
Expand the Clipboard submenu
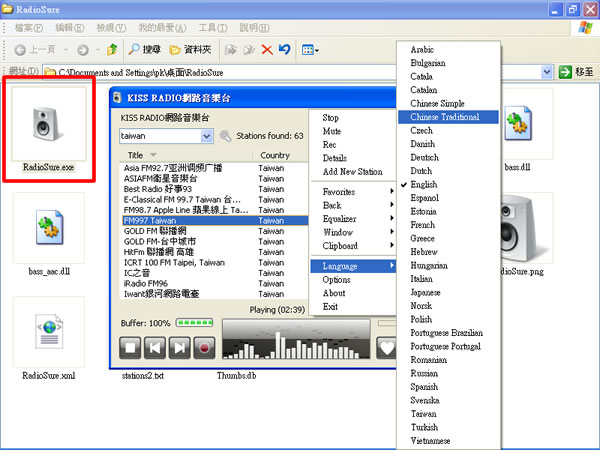click(353, 246)
